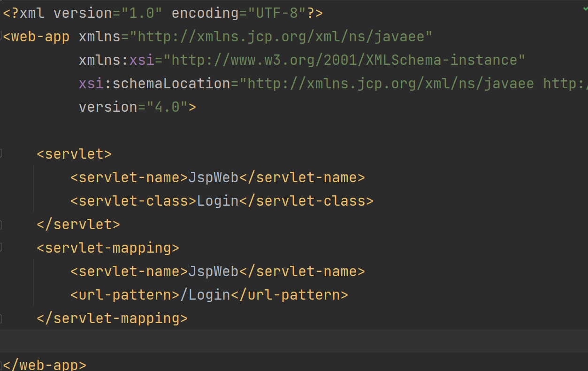Click the "encoding" attribute in xml declaration
The width and height of the screenshot is (588, 371).
(x=205, y=13)
